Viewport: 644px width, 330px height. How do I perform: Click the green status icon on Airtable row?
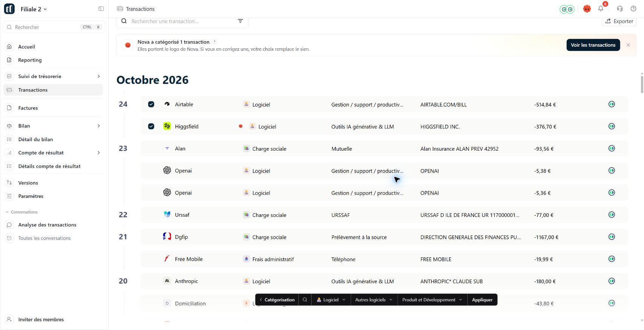coord(612,104)
